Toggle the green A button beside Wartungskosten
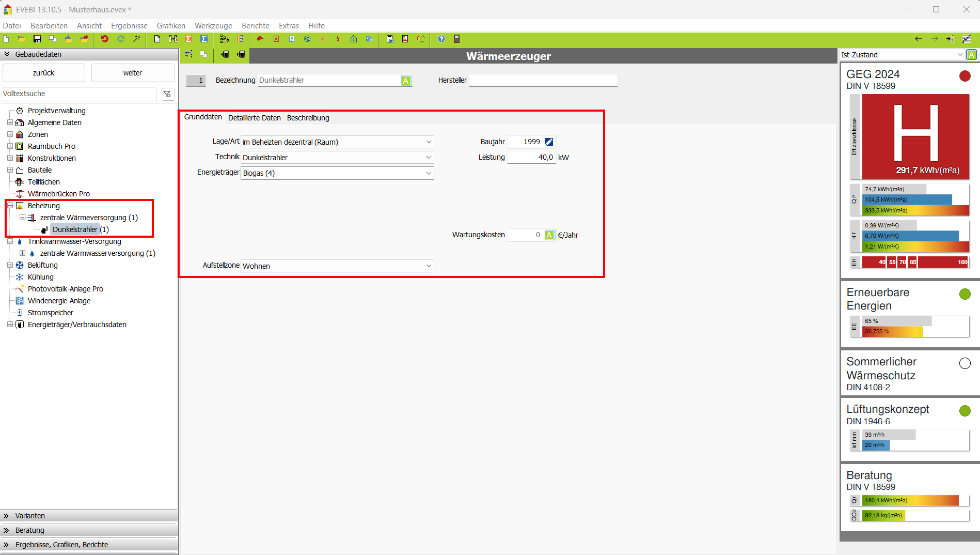 pyautogui.click(x=549, y=235)
